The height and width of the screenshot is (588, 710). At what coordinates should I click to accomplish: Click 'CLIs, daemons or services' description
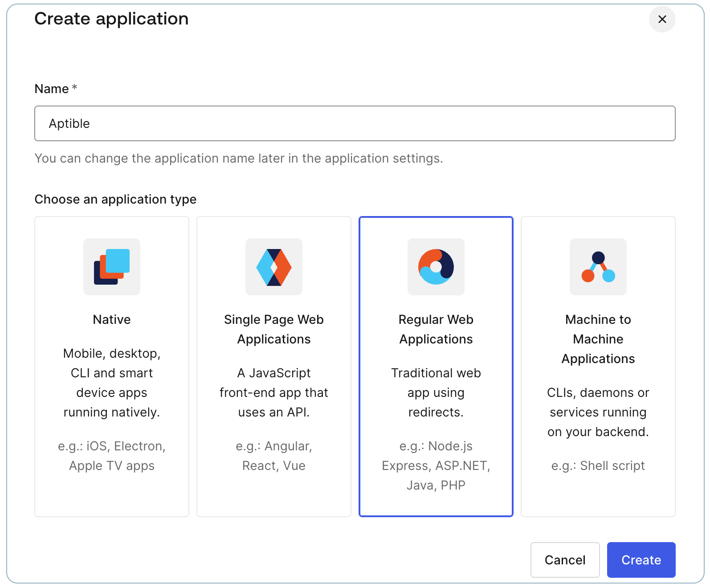click(x=598, y=412)
